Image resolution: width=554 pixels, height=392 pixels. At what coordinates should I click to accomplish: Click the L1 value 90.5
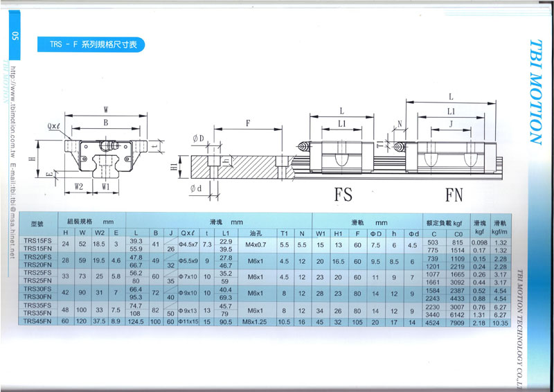click(226, 322)
